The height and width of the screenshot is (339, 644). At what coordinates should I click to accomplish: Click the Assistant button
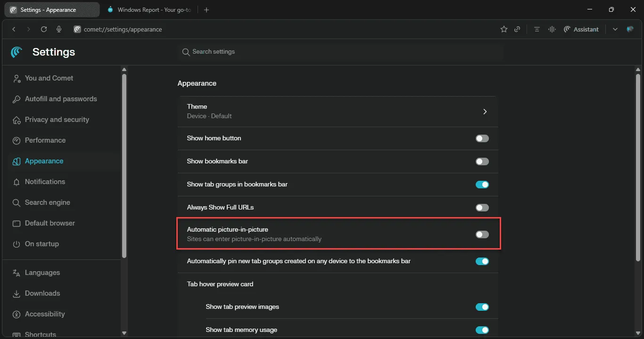click(x=581, y=29)
